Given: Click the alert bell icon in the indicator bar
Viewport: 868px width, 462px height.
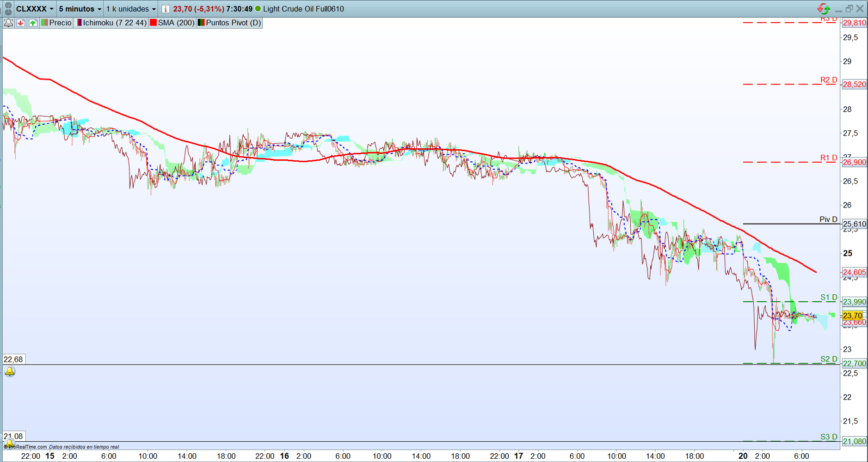Looking at the screenshot, I should (8, 23).
